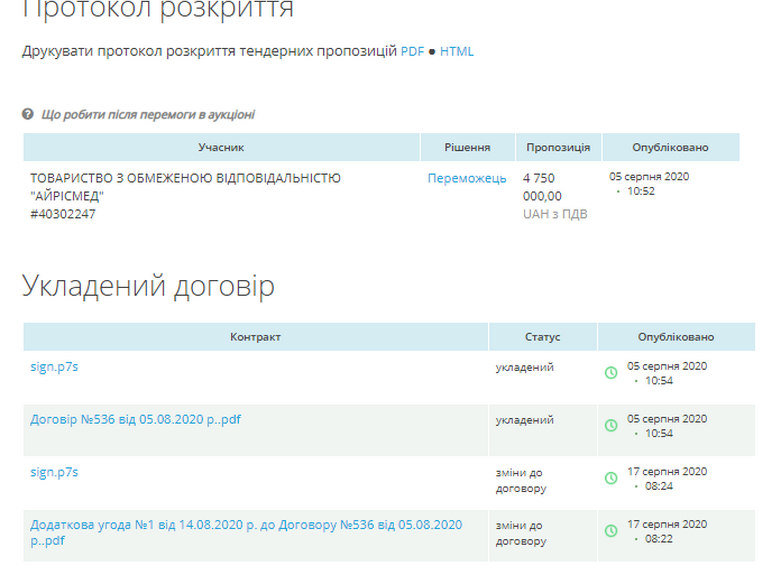This screenshot has width=781, height=569.
Task: Download sign.p7s with status зміни до договору
Action: pyautogui.click(x=55, y=471)
